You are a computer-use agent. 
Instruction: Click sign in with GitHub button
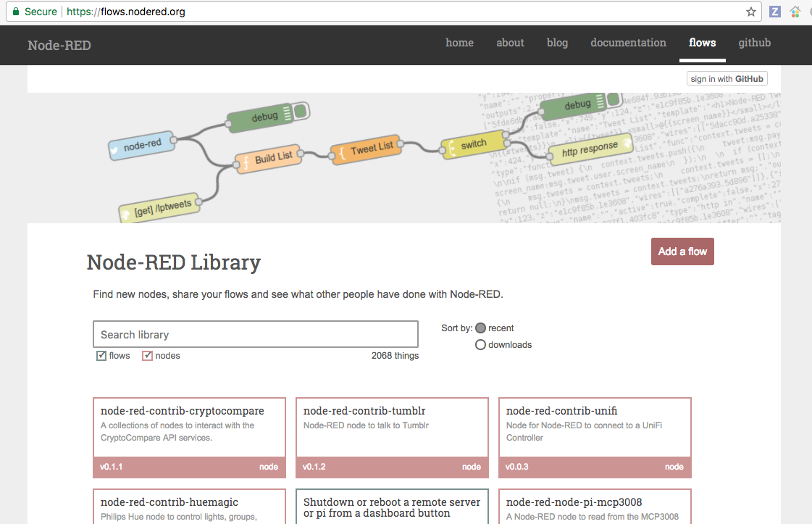click(727, 79)
